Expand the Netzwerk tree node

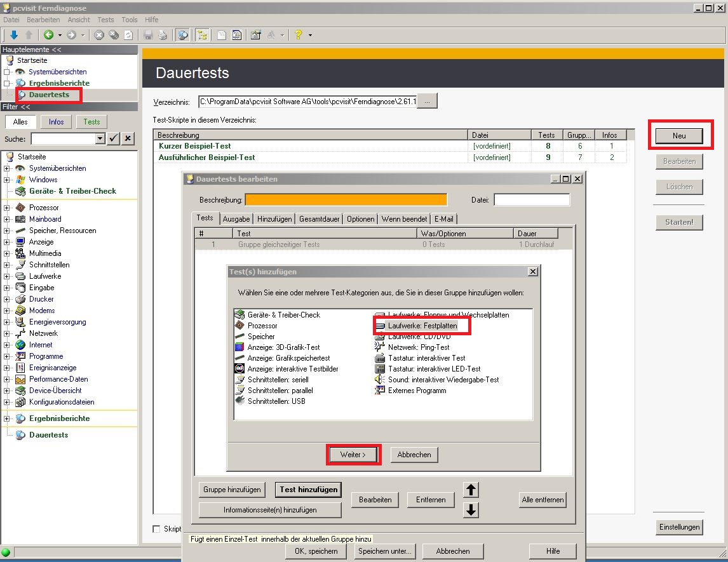(x=7, y=333)
